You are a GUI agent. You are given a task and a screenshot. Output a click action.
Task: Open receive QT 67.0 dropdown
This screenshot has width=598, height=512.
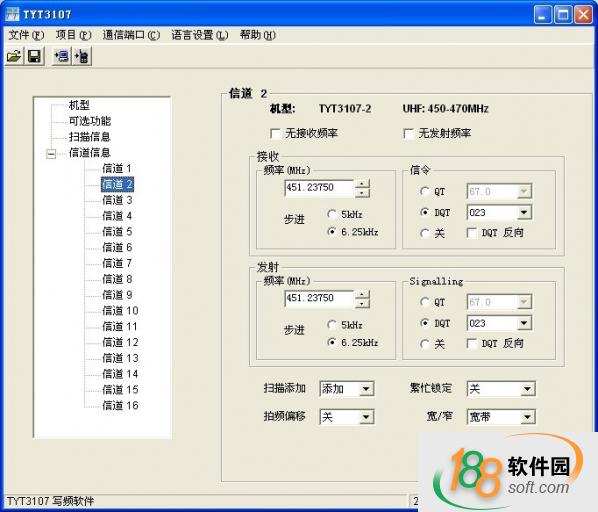pyautogui.click(x=524, y=191)
